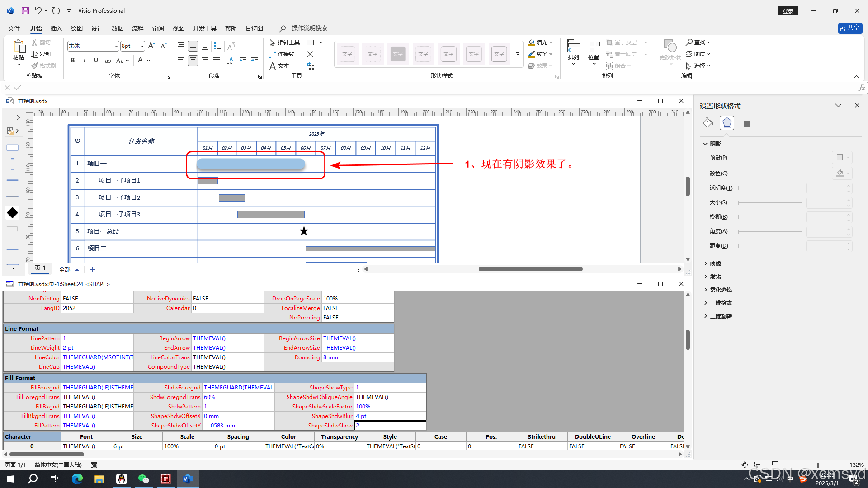The image size is (868, 488).
Task: Open the 设计 (Design) ribbon tab
Action: (97, 28)
